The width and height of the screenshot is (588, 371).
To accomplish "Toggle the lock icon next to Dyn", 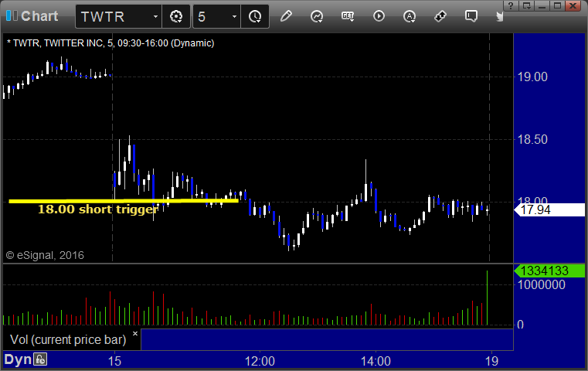I will pos(40,359).
